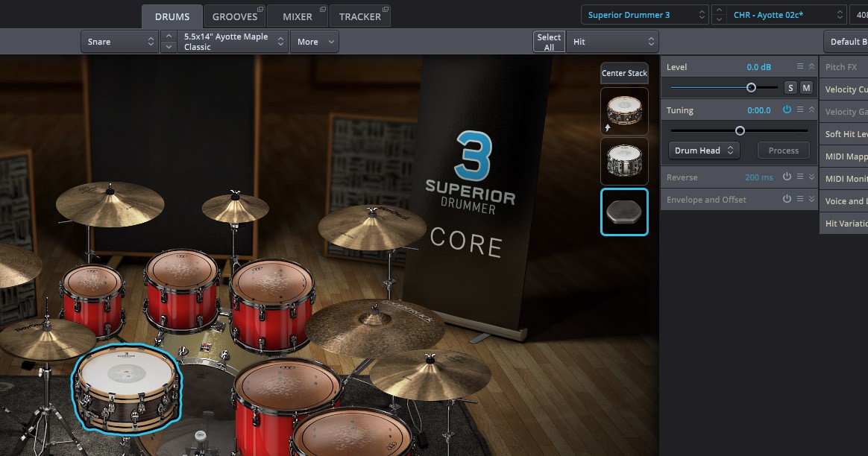Toggle the Tuning power button
Image resolution: width=868 pixels, height=456 pixels.
coord(787,110)
